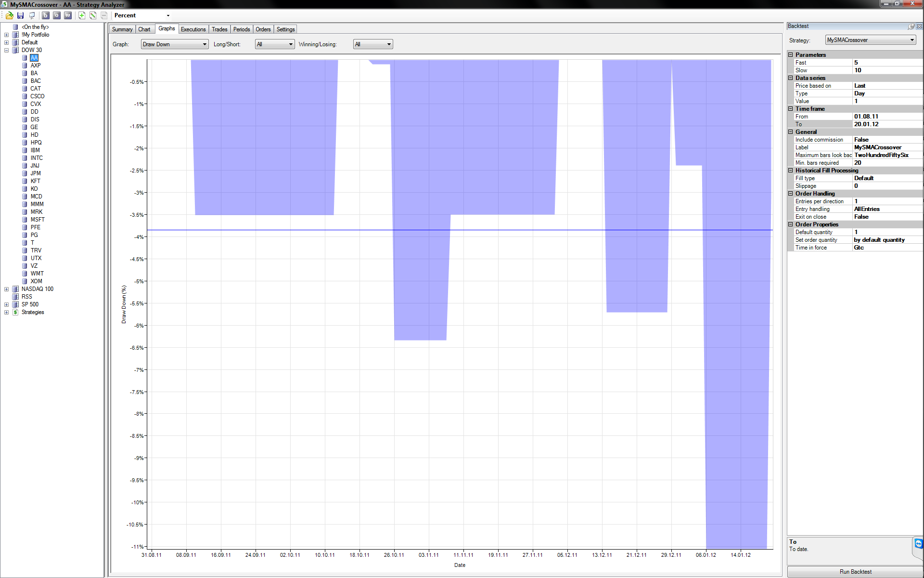Click the TeamViewer icon at right edge

click(918, 544)
